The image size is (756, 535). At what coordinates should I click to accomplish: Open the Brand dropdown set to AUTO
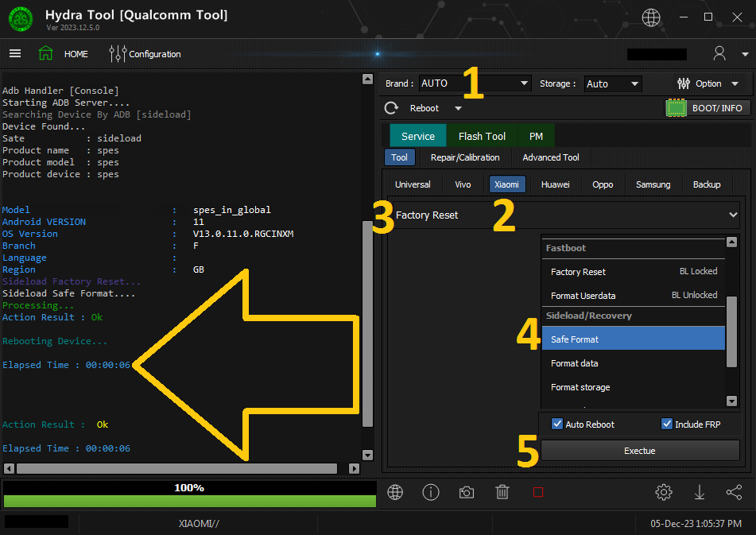coord(475,83)
